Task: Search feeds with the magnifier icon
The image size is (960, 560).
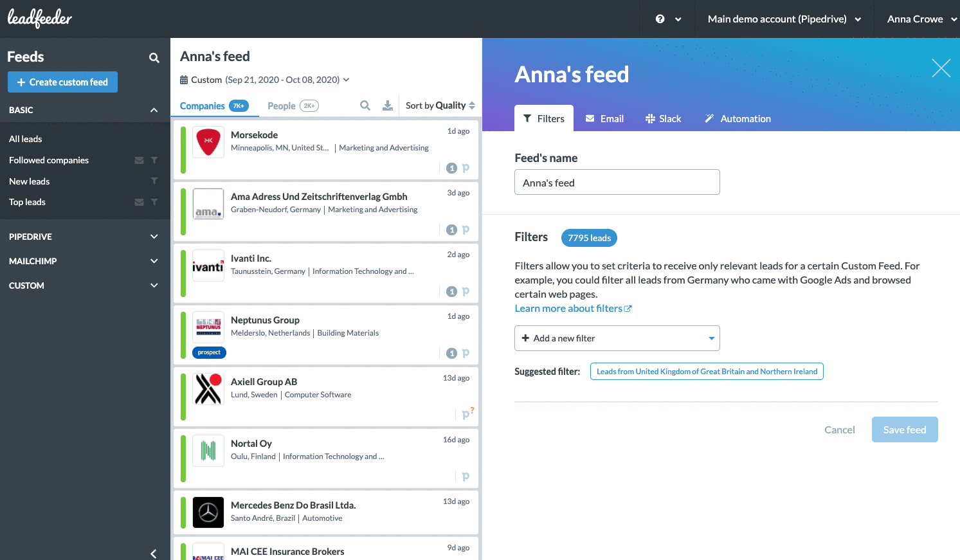Action: 154,58
